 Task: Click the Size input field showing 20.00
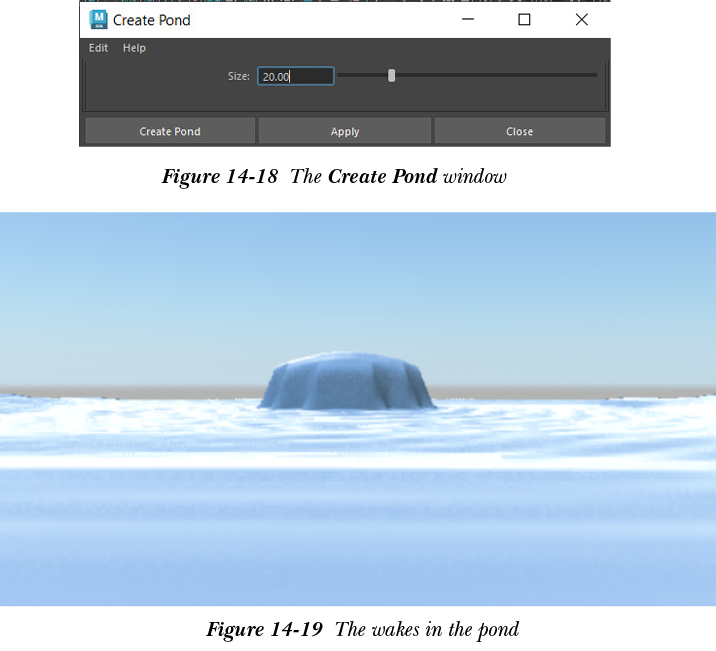[295, 76]
